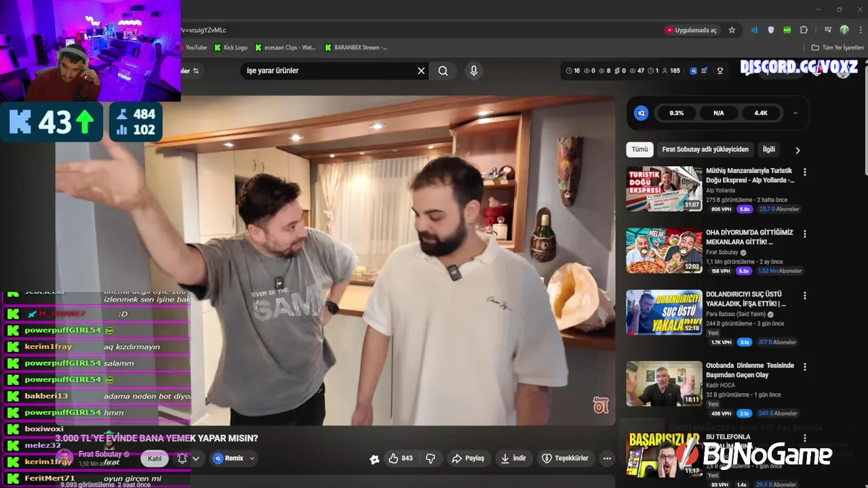Open the ecesaari Clips bookmark
The height and width of the screenshot is (488, 868).
pyautogui.click(x=285, y=47)
